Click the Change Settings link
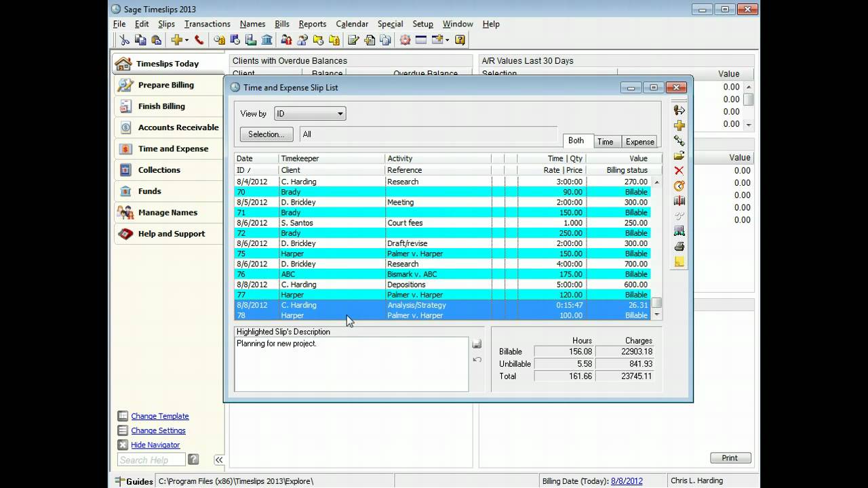Viewport: 868px width, 488px height. pos(158,430)
